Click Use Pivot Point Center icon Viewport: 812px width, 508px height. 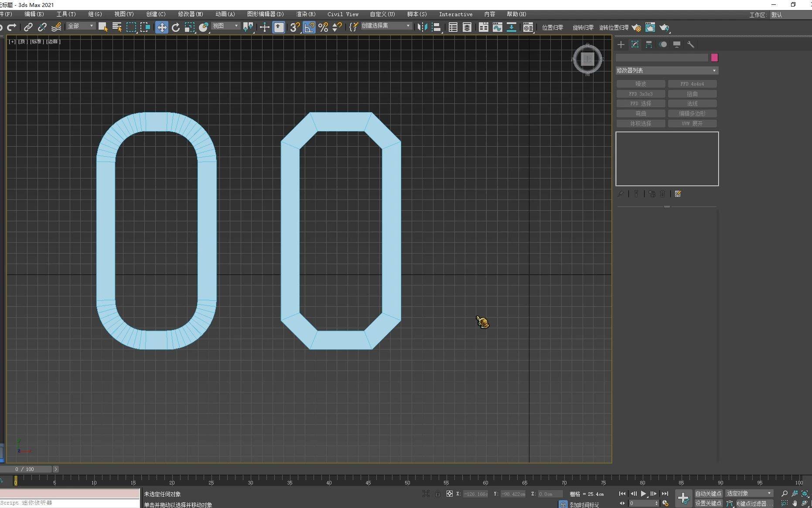coord(248,27)
